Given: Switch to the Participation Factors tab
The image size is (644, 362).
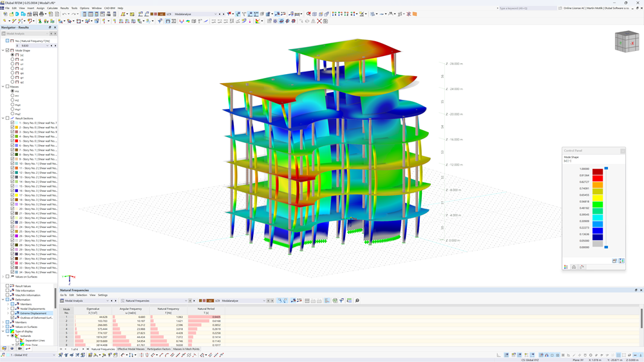Looking at the screenshot, I should click(158, 349).
